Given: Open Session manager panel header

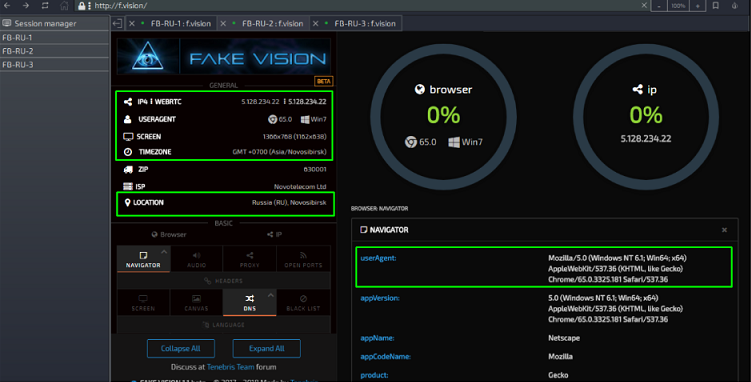Looking at the screenshot, I should (x=54, y=23).
